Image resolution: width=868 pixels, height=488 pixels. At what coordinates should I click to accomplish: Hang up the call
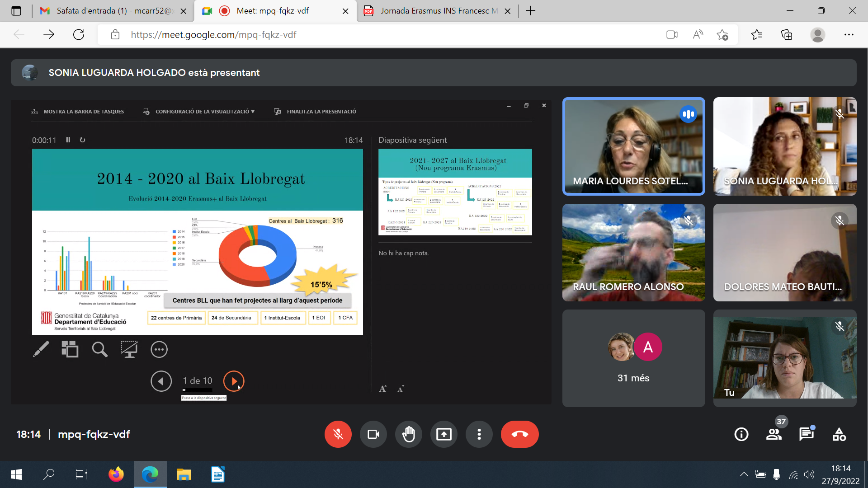click(x=519, y=434)
